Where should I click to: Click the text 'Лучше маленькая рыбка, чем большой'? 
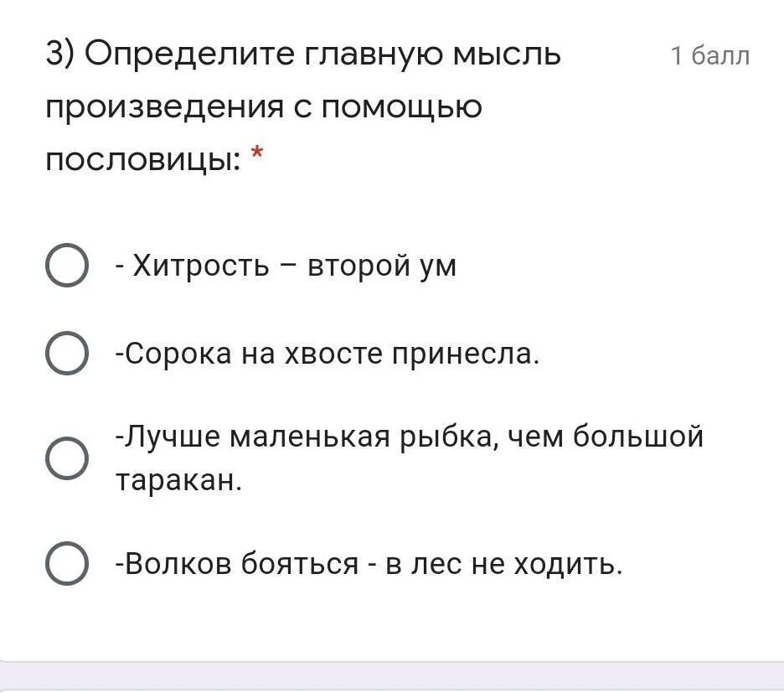tap(410, 437)
